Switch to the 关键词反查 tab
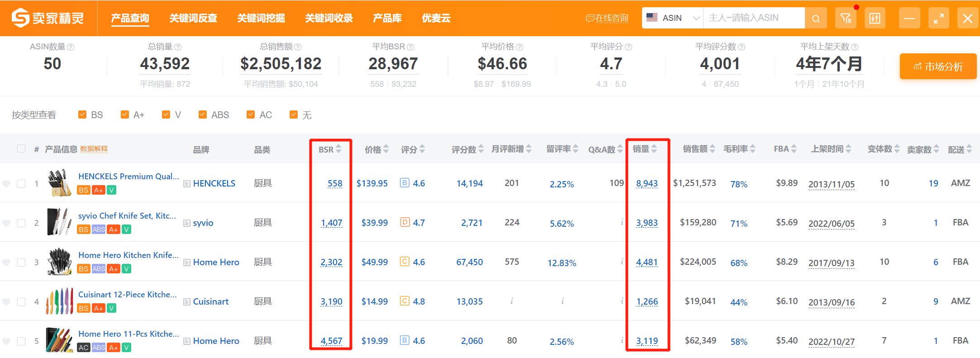Screen dimensions: 980x358 193,18
